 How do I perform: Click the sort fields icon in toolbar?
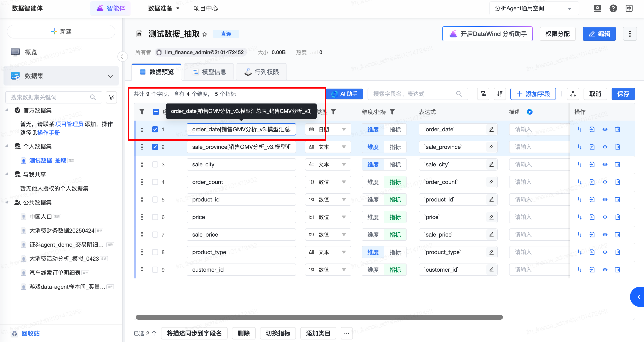tap(500, 94)
